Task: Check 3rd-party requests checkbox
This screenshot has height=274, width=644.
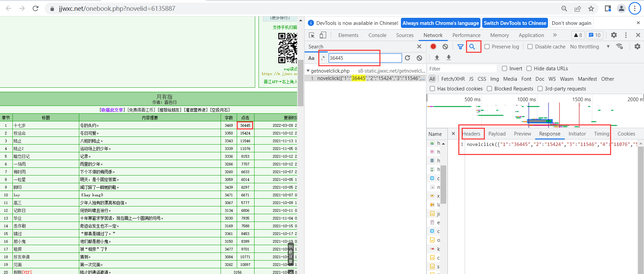Action: tap(540, 89)
